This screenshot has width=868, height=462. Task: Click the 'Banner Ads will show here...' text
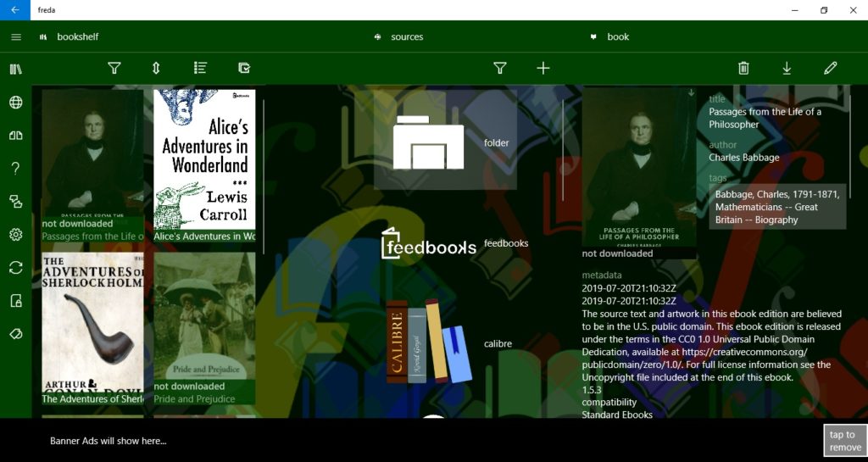pos(108,441)
